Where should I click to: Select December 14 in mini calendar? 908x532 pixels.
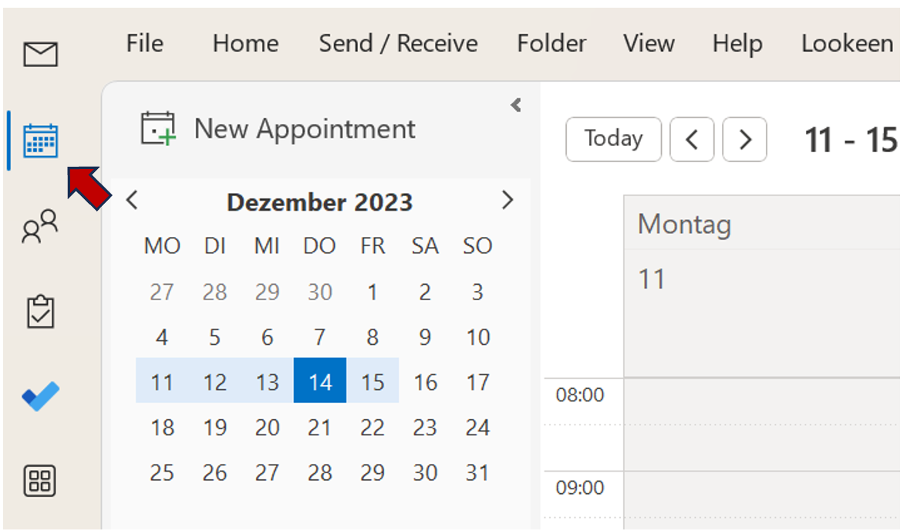pos(320,382)
